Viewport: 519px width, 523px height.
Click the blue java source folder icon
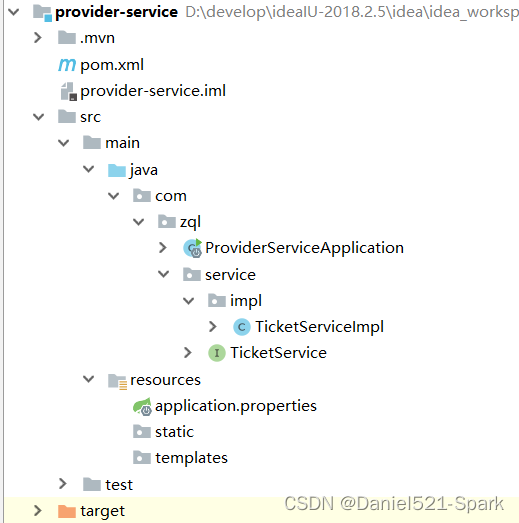(117, 170)
